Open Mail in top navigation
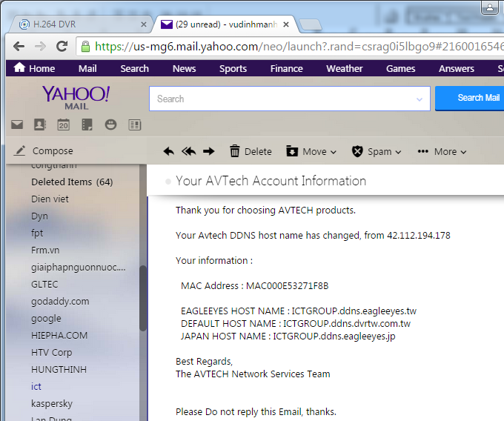The image size is (504, 421). coord(87,68)
